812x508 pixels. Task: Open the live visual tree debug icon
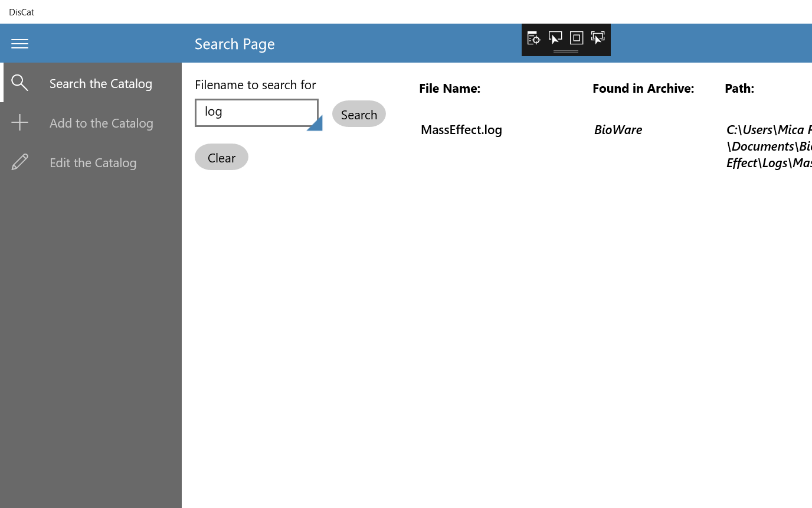pos(533,38)
